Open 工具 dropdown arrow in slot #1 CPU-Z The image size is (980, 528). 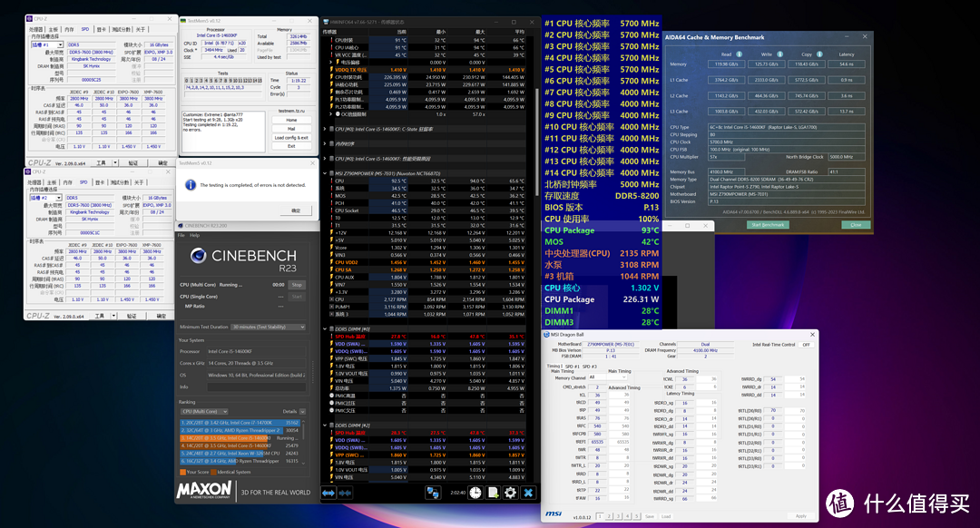115,162
